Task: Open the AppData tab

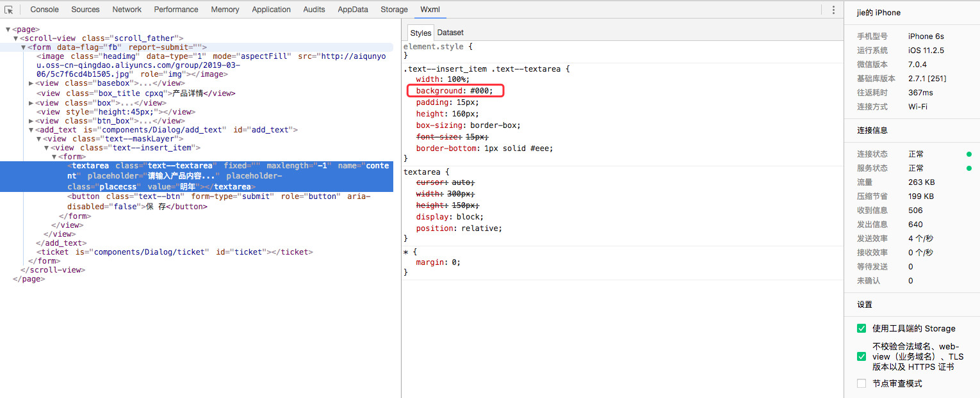Action: coord(353,10)
